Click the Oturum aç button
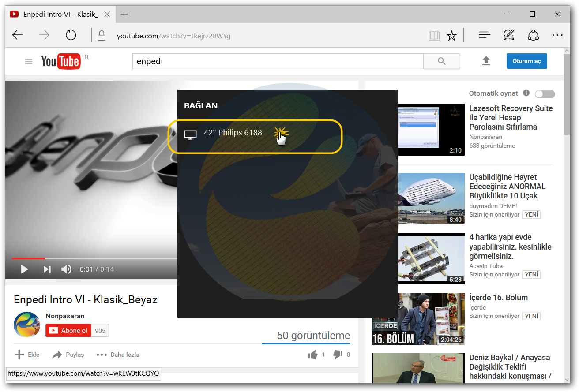579x392 pixels. tap(526, 61)
